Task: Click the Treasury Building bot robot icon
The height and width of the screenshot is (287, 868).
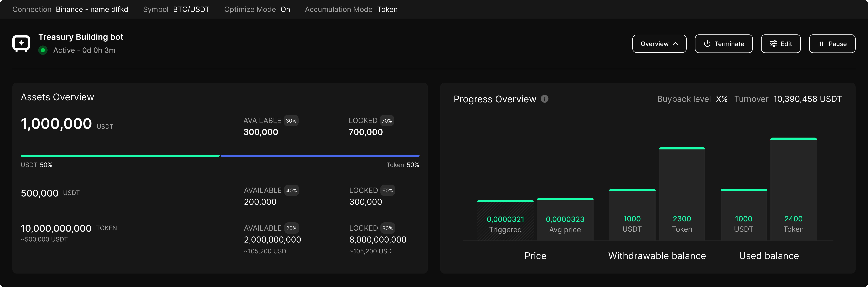Action: 21,43
